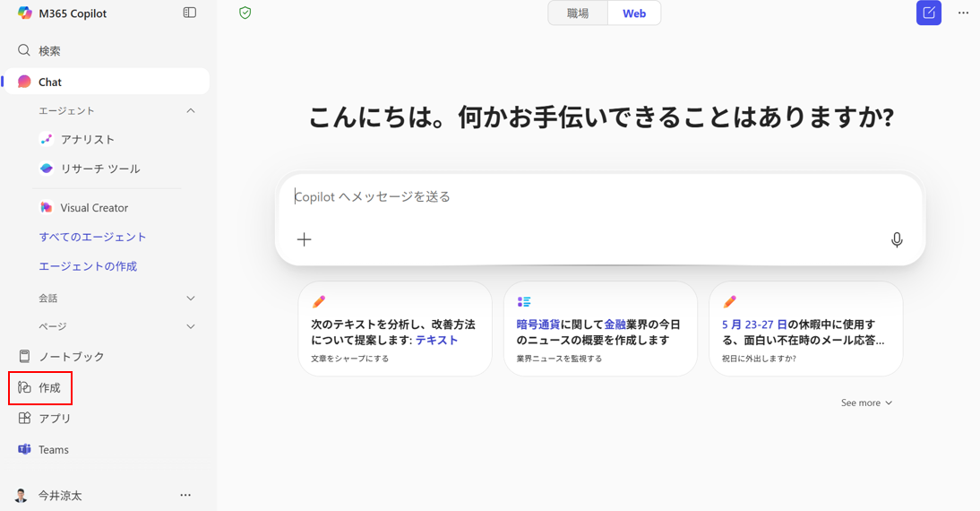Click the 会話 section label

48,299
